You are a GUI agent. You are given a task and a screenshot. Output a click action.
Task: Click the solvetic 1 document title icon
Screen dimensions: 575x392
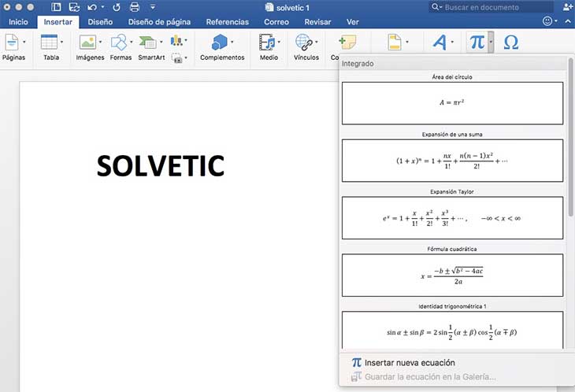click(269, 7)
